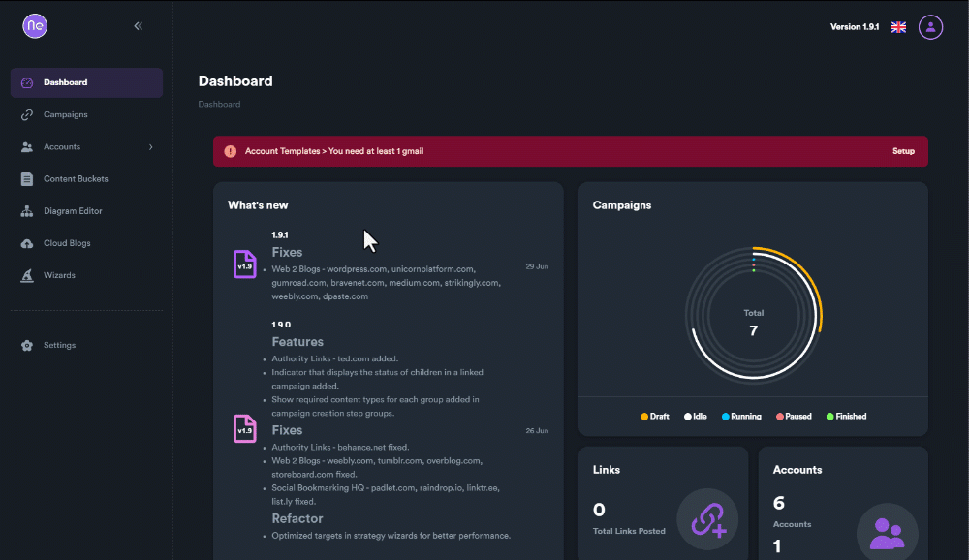Click the Dashboard breadcrumb link

(x=219, y=104)
